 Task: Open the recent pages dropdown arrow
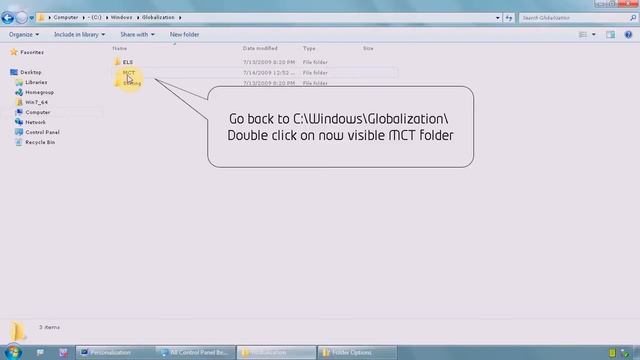(31, 18)
